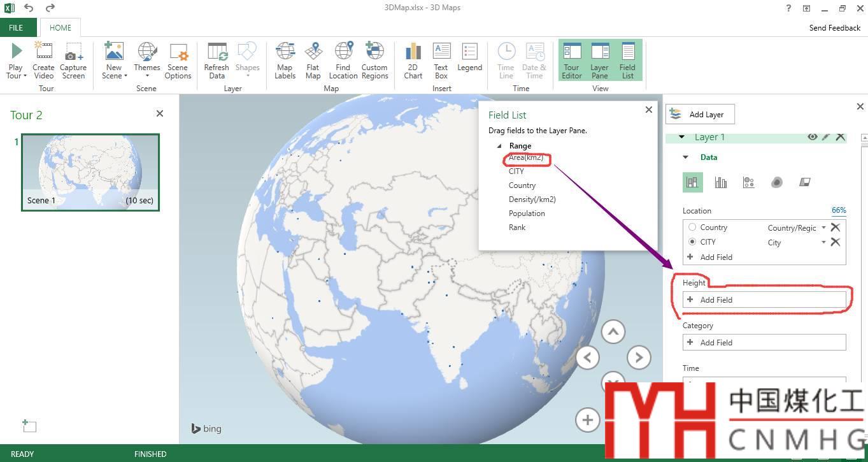This screenshot has height=462, width=868.
Task: Click the Add Layer button
Action: pyautogui.click(x=700, y=115)
